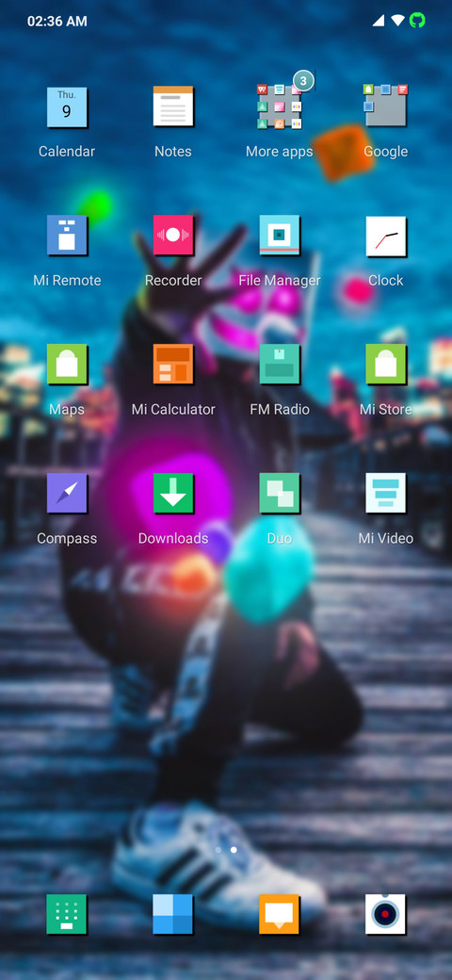This screenshot has width=452, height=980.
Task: Open the Google folder
Action: (x=386, y=106)
